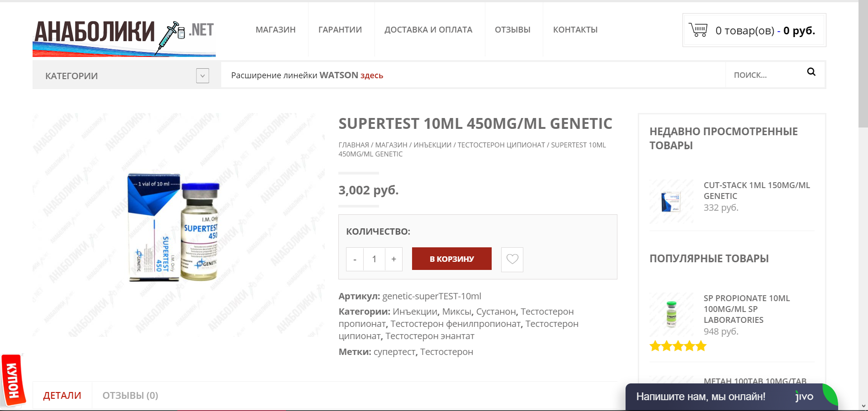Open the МАГАЗИН menu item
Viewport: 868px width, 411px height.
coord(275,30)
